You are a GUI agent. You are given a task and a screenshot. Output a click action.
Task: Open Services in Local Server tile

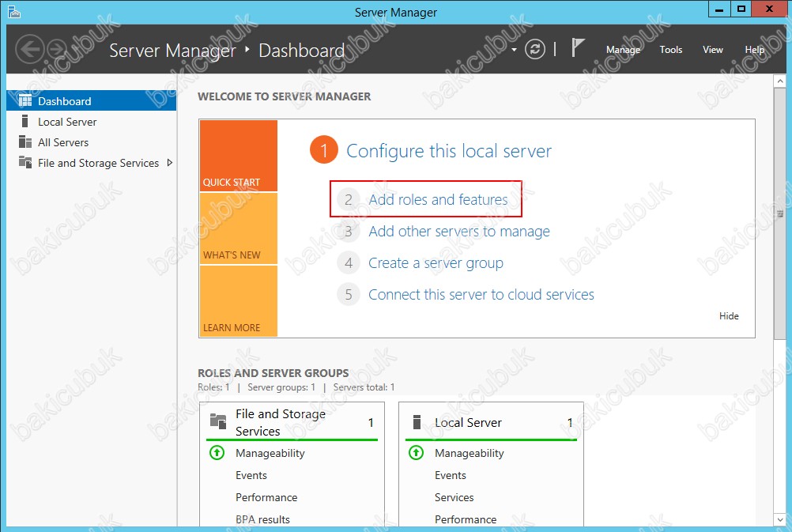(x=454, y=497)
